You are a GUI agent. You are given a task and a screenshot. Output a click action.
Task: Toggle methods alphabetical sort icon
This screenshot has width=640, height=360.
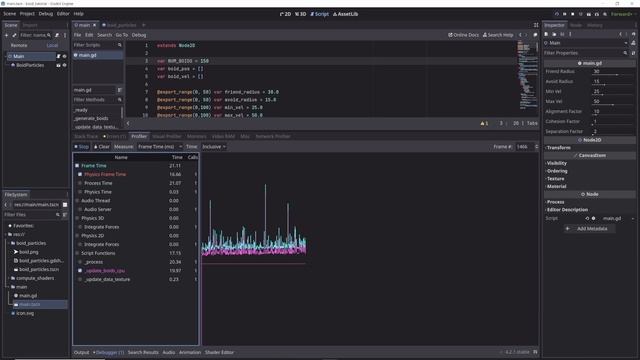pos(120,90)
